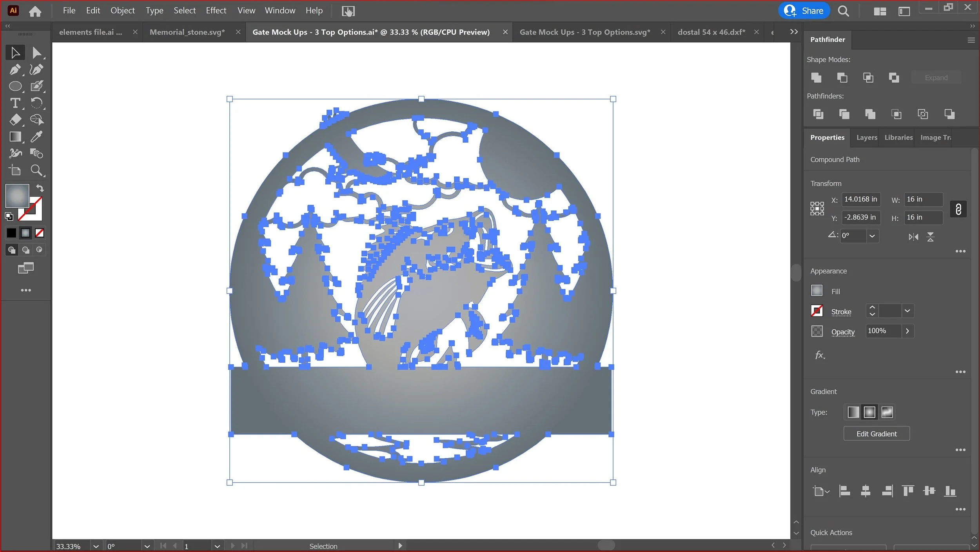This screenshot has width=980, height=552.
Task: Select the Eyedropper tool
Action: 36,136
